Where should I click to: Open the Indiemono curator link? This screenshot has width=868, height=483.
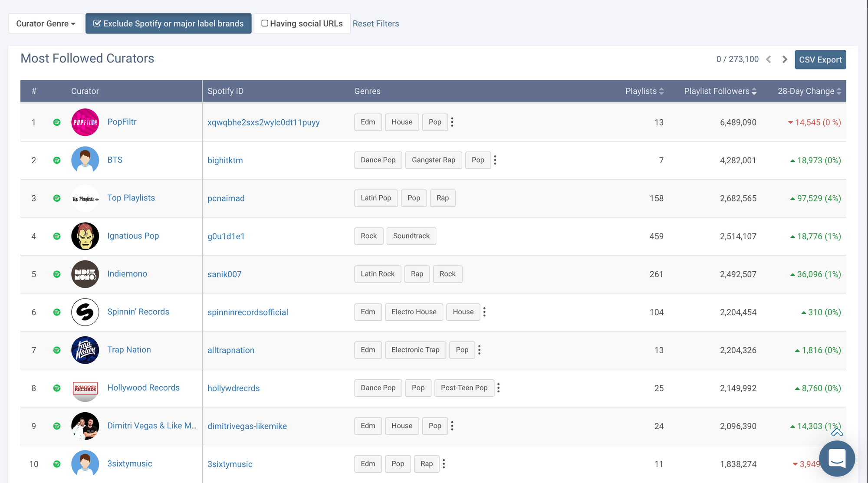[x=127, y=274]
